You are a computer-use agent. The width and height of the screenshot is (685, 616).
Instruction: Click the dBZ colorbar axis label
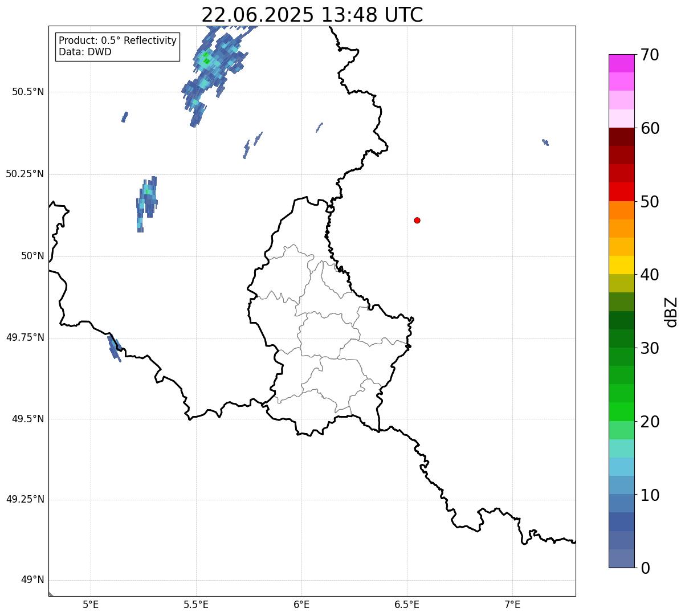[x=671, y=312]
